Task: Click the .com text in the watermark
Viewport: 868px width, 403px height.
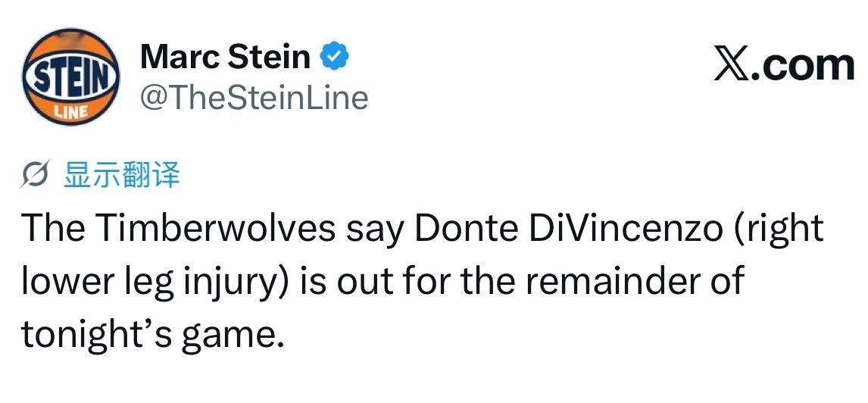Action: [808, 64]
